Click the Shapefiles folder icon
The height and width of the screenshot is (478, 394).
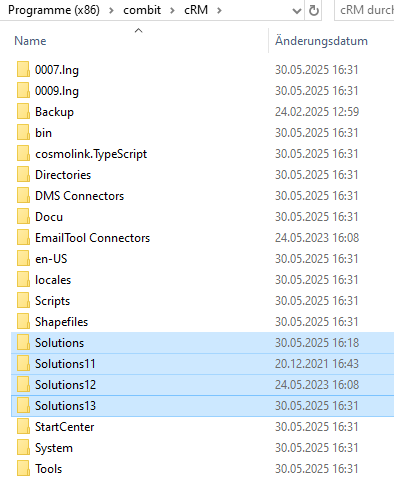click(23, 322)
